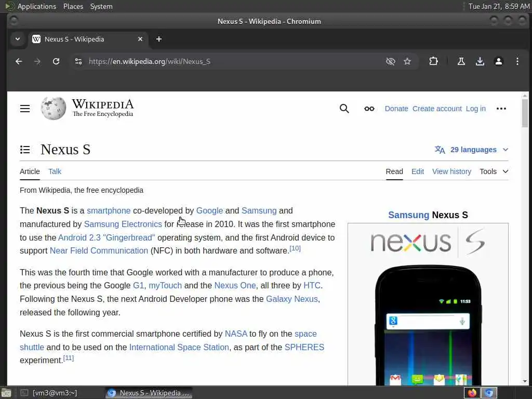Follow the NASA link

[x=236, y=334]
